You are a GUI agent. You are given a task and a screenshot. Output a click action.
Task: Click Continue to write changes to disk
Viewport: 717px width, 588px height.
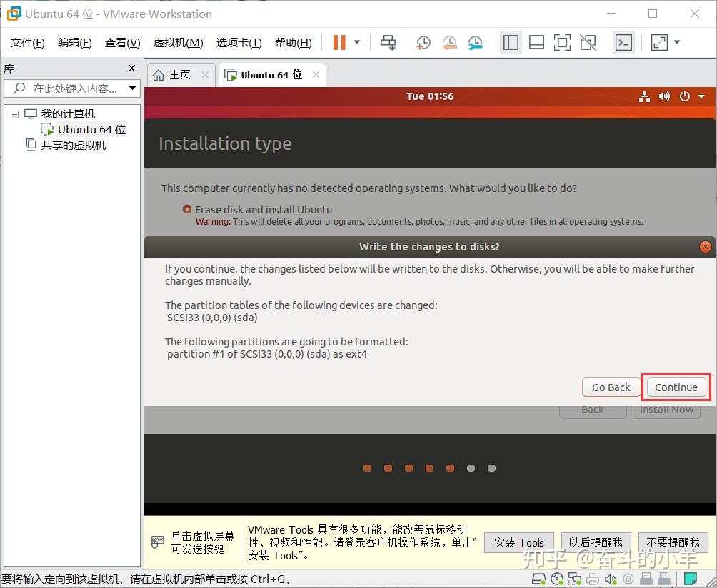pos(676,387)
